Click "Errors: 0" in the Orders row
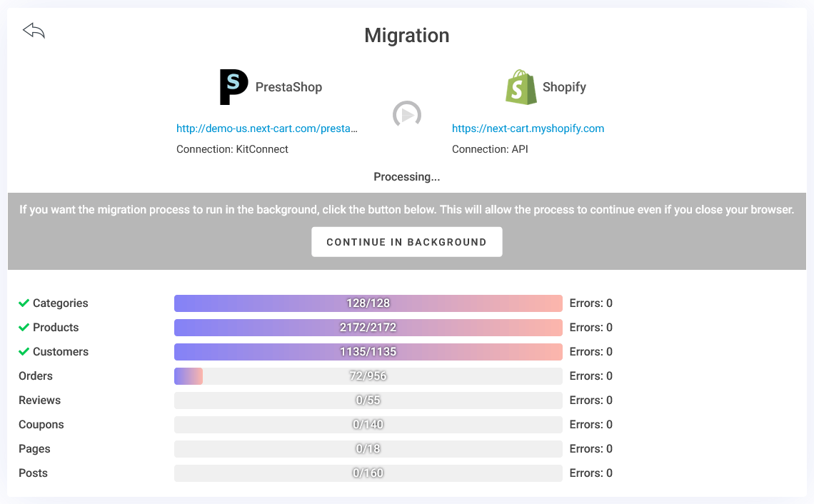814x504 pixels. 591,376
